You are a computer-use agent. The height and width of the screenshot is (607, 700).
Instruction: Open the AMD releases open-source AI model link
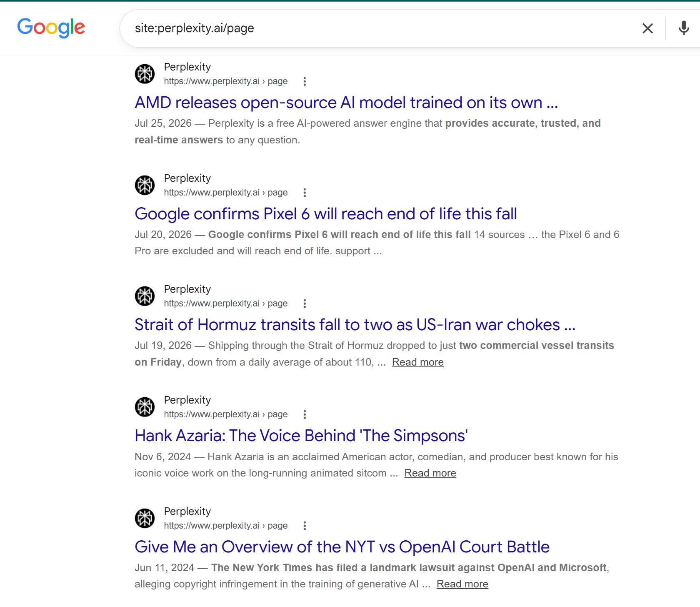[x=346, y=103]
